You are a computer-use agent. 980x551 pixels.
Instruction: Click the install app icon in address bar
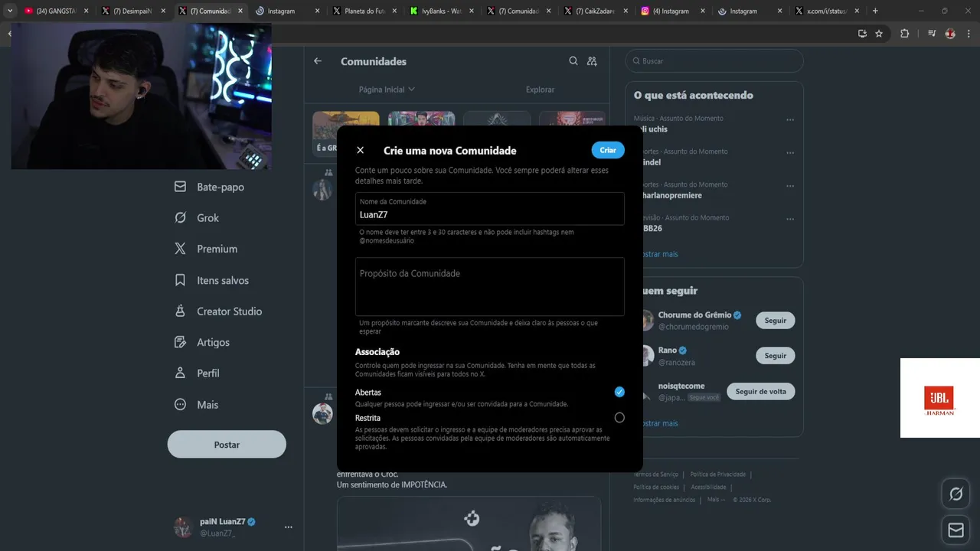[x=862, y=34]
